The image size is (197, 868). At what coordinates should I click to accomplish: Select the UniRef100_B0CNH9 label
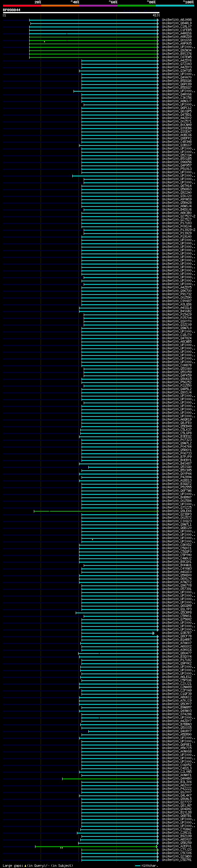point(176,125)
